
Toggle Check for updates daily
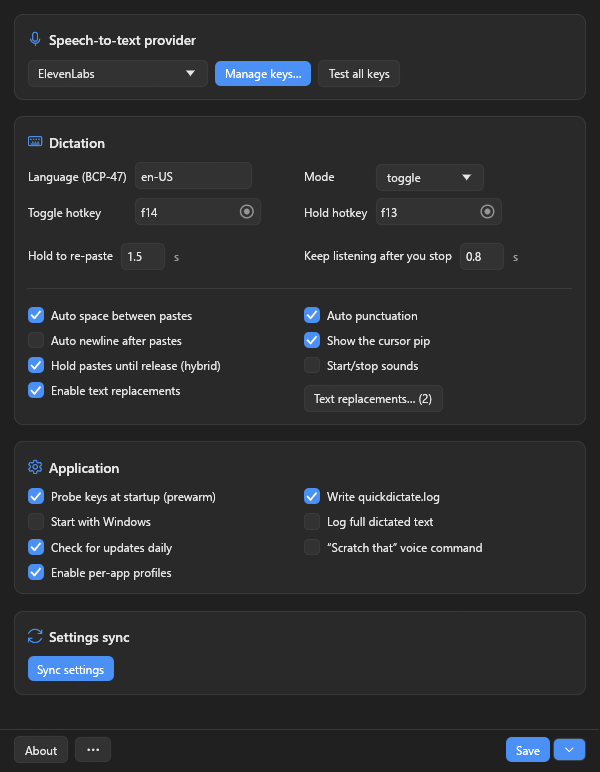[36, 547]
